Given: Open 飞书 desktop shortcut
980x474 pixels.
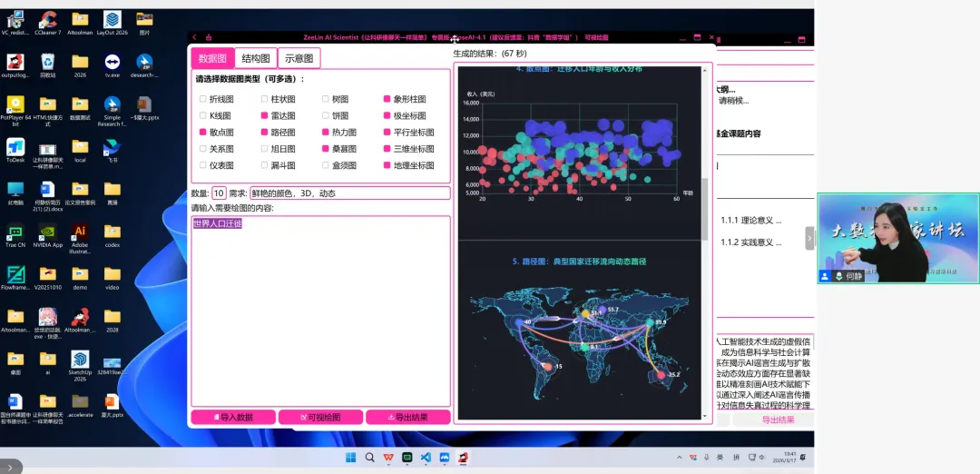Looking at the screenshot, I should coord(113,151).
